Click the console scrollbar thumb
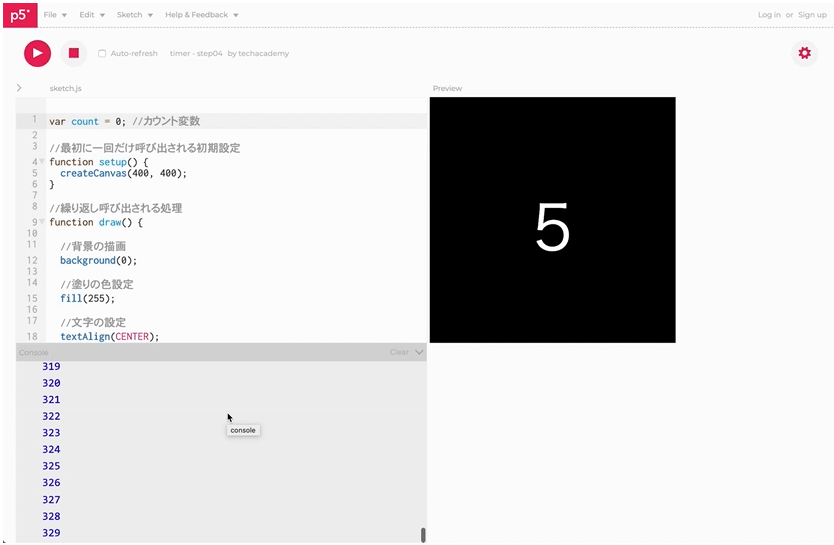 point(423,535)
